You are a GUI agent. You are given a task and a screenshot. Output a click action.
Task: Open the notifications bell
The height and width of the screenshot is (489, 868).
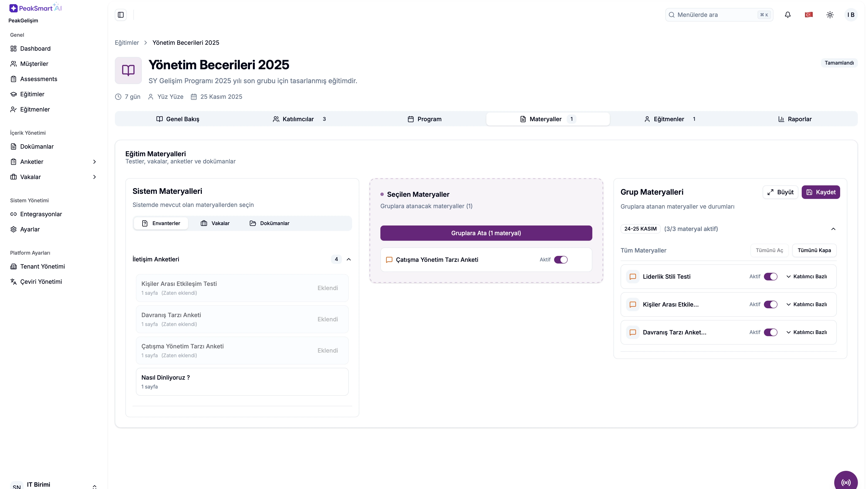click(x=787, y=15)
